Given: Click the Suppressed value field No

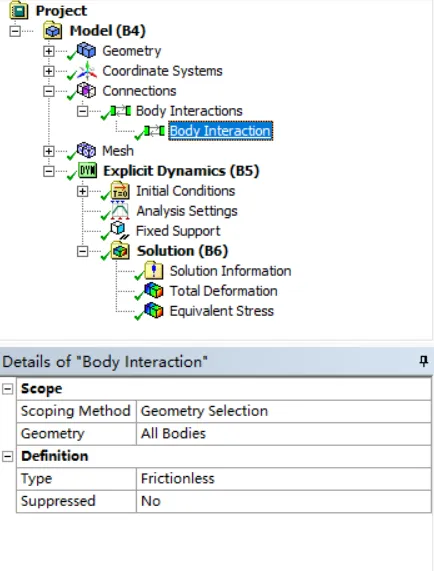Looking at the screenshot, I should click(x=284, y=501).
